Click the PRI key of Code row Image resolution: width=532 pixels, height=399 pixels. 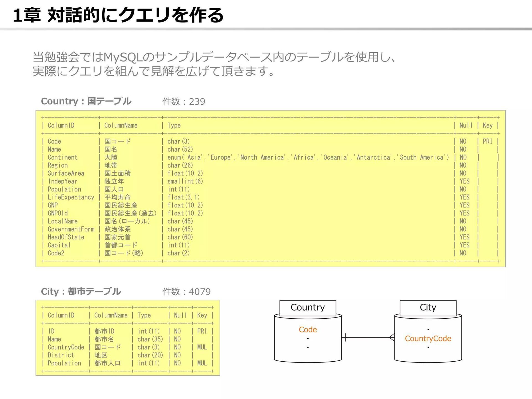pyautogui.click(x=487, y=141)
